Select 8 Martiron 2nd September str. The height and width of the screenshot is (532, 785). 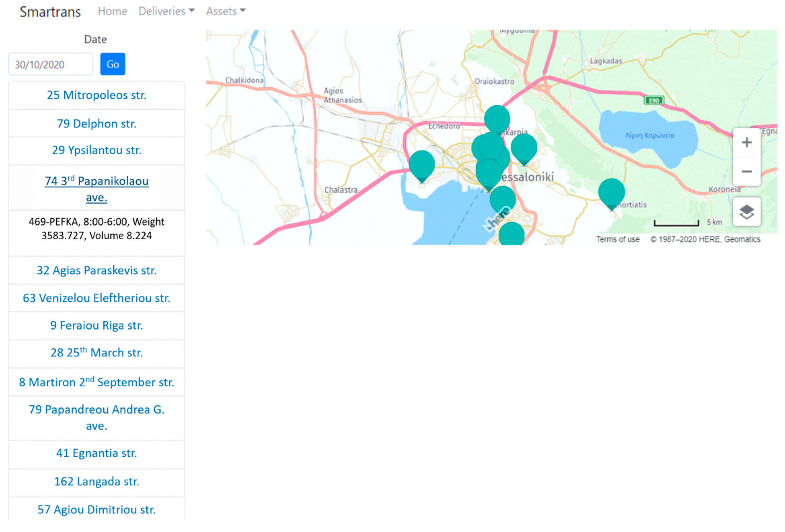[97, 382]
